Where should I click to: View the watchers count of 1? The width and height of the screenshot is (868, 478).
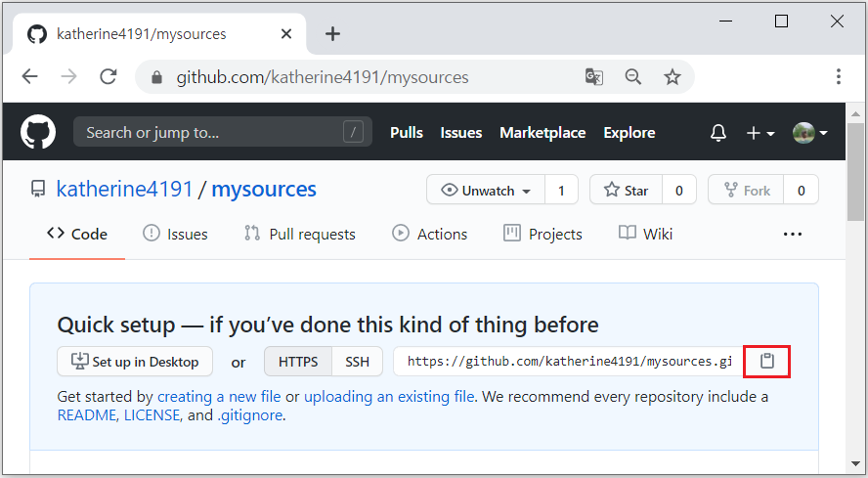coord(561,190)
